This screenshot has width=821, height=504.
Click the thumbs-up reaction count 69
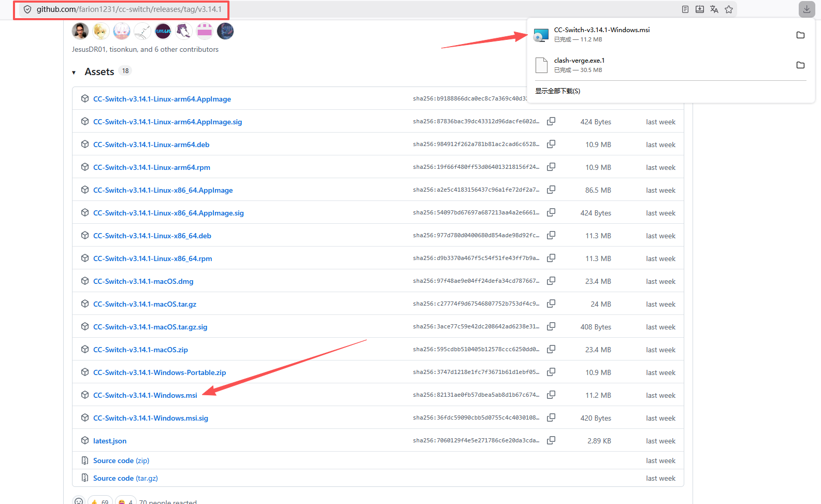pos(100,501)
